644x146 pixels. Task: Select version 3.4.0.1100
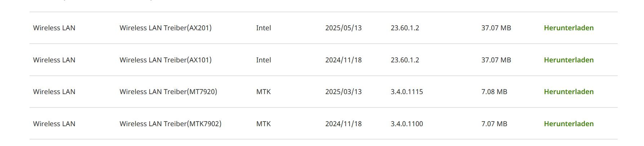(x=407, y=124)
